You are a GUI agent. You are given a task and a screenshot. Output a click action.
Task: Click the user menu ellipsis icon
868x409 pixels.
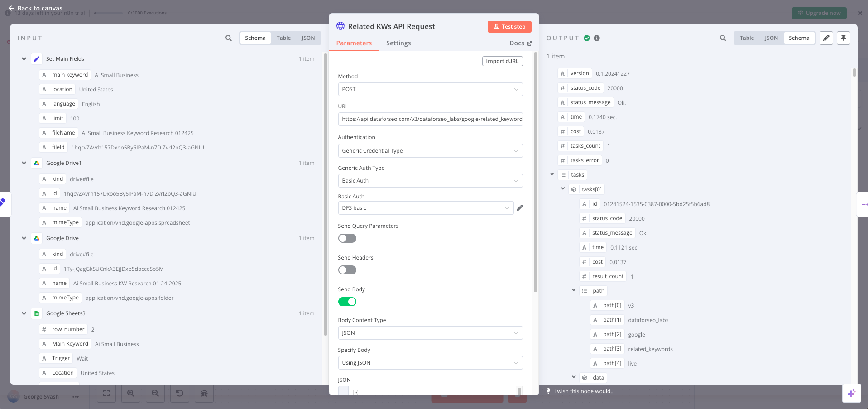(76, 397)
